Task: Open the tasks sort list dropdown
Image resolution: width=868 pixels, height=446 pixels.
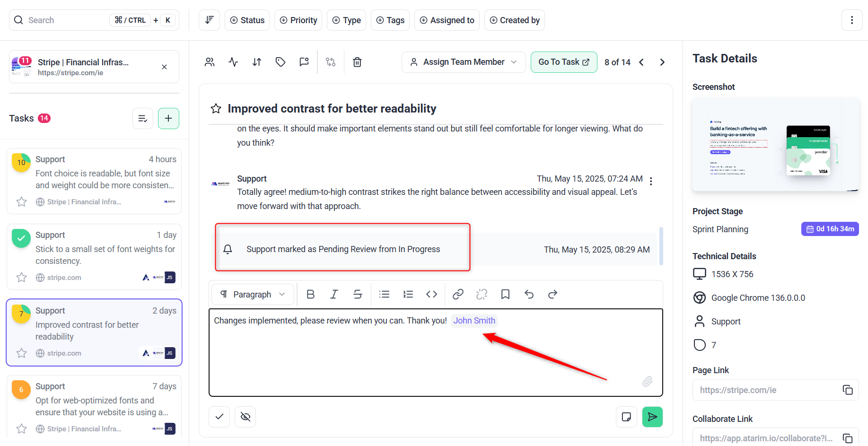Action: pyautogui.click(x=142, y=118)
